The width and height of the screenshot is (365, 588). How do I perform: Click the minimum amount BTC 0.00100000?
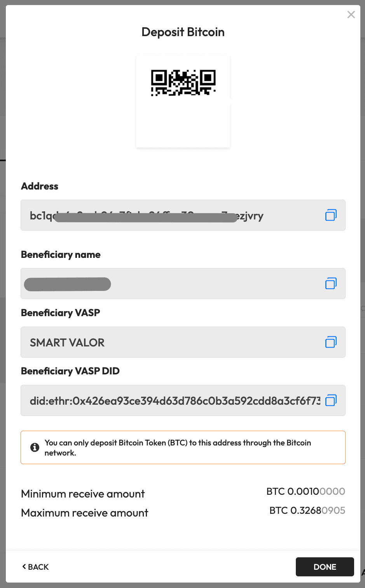(x=306, y=491)
